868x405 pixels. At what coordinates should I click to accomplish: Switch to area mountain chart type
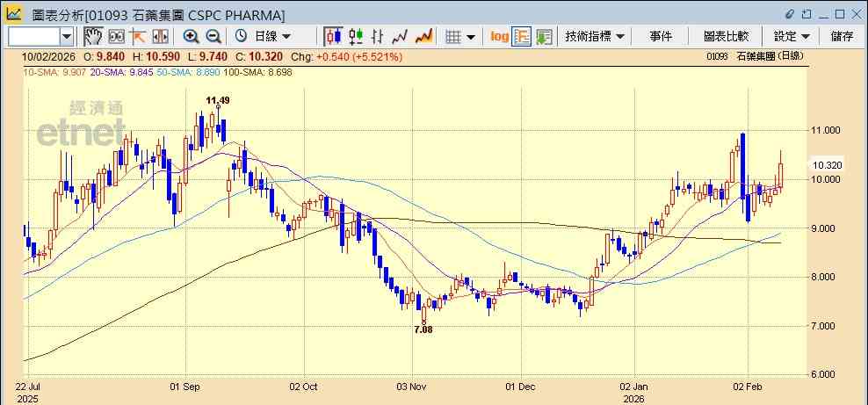coord(423,37)
